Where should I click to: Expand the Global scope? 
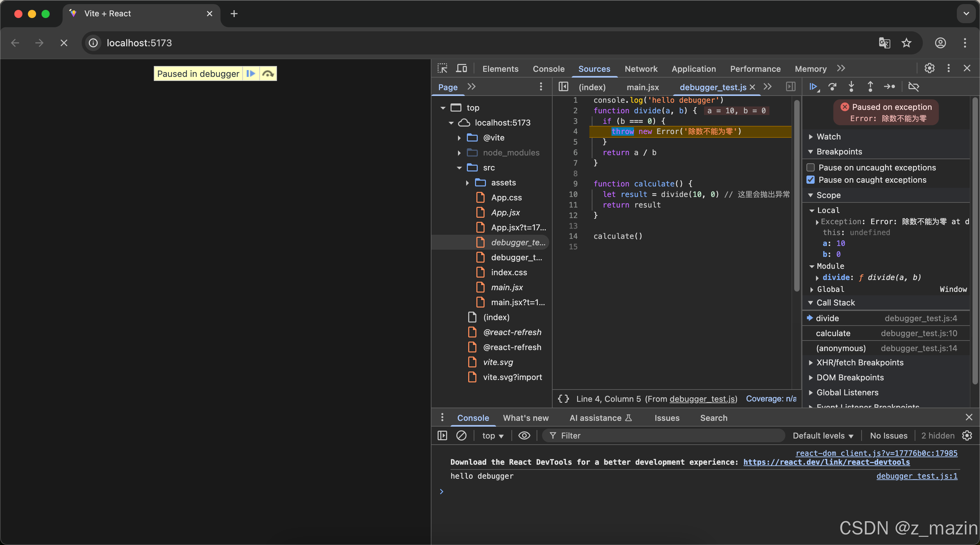click(x=812, y=290)
